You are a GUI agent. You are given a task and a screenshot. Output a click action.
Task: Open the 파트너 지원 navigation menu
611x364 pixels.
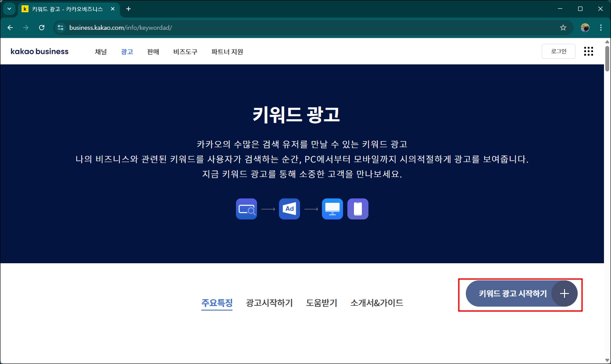point(227,51)
